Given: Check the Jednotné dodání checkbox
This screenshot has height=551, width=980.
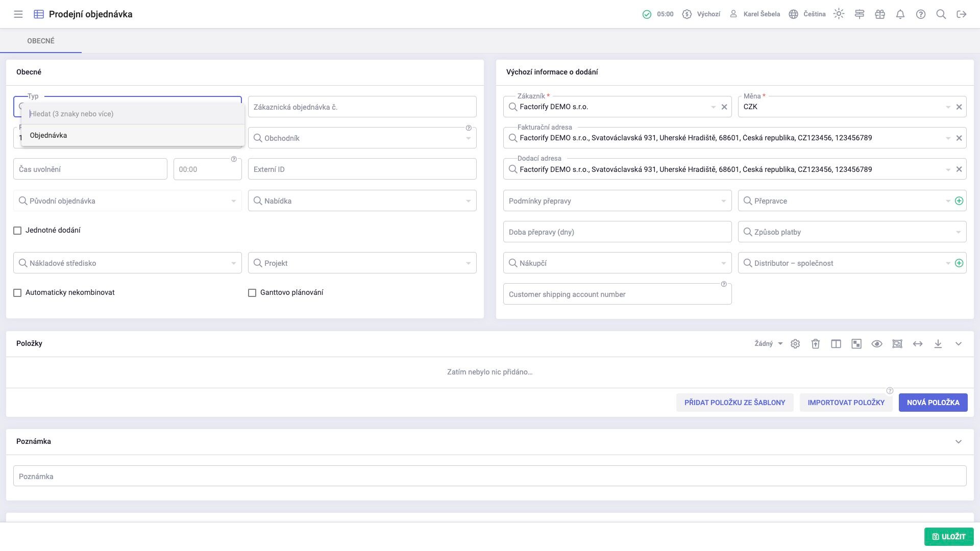Looking at the screenshot, I should [17, 231].
